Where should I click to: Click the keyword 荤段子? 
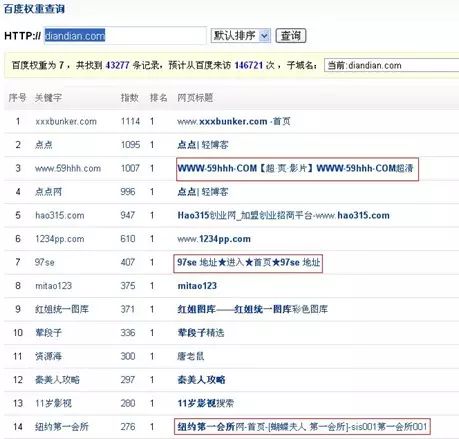pyautogui.click(x=48, y=333)
